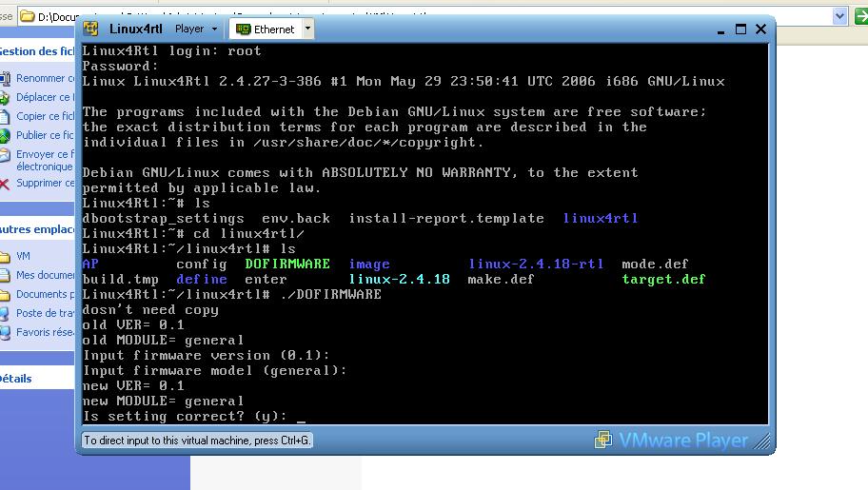The image size is (868, 490).
Task: Click 'Envoyer ce fichier' by email link
Action: tap(45, 160)
